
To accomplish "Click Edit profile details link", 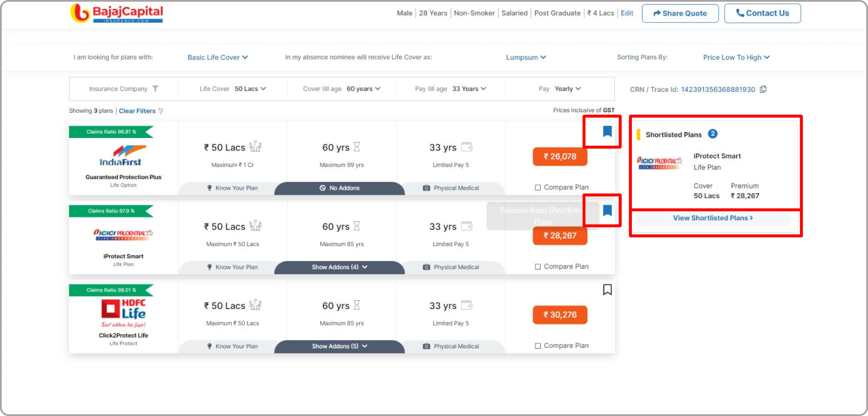I will click(x=627, y=13).
